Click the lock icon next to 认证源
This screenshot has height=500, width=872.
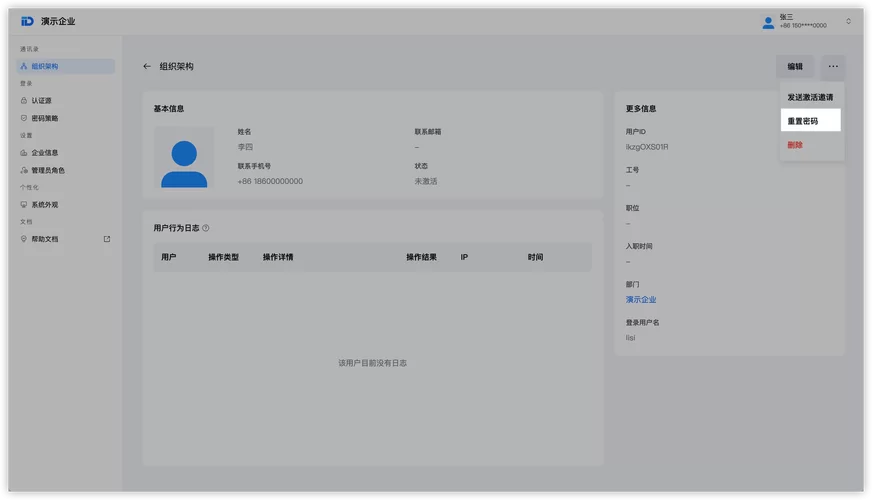[x=23, y=101]
